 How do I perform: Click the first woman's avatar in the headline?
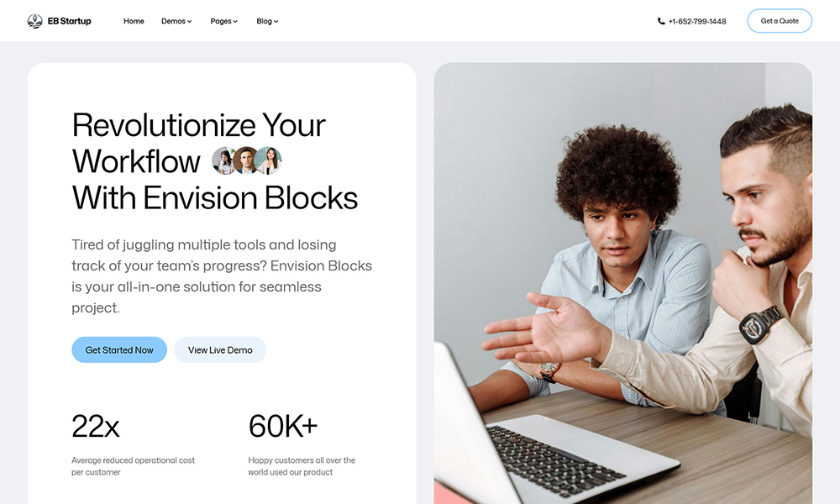pos(224,160)
